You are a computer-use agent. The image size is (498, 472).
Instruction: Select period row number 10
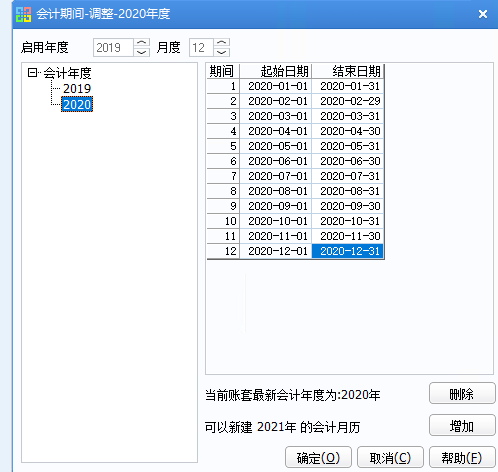click(223, 221)
